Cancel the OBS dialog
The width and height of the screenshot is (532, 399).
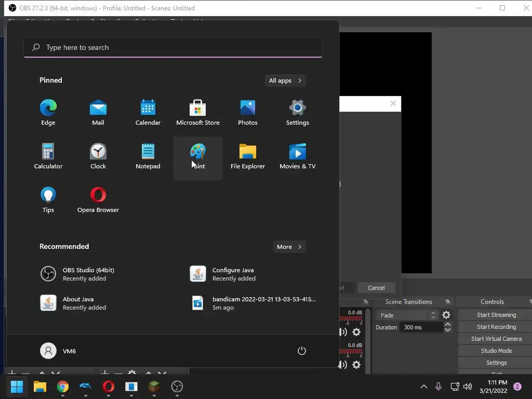point(376,288)
